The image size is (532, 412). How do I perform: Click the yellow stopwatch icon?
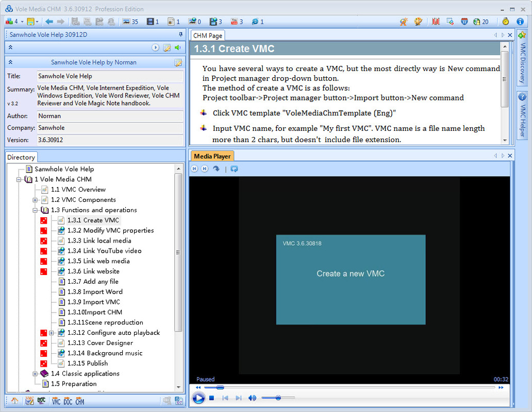tap(506, 22)
